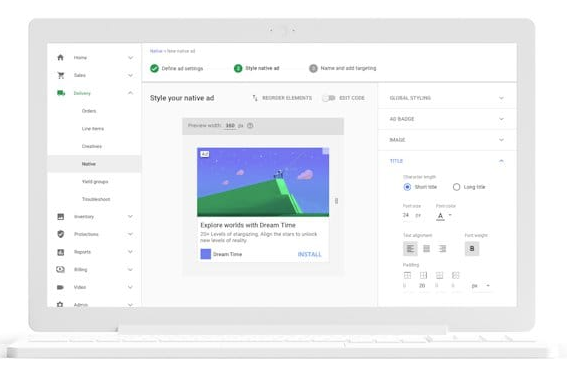This screenshot has height=381, width=567.
Task: Click the green Delivery truck icon
Action: click(61, 93)
